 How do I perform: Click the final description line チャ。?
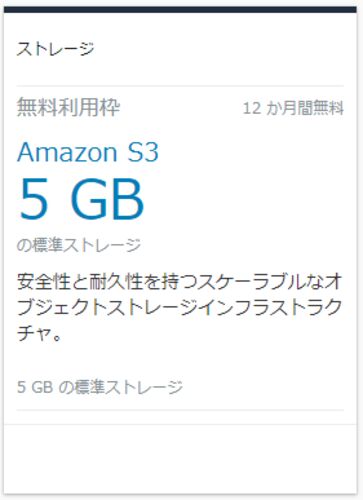point(39,333)
